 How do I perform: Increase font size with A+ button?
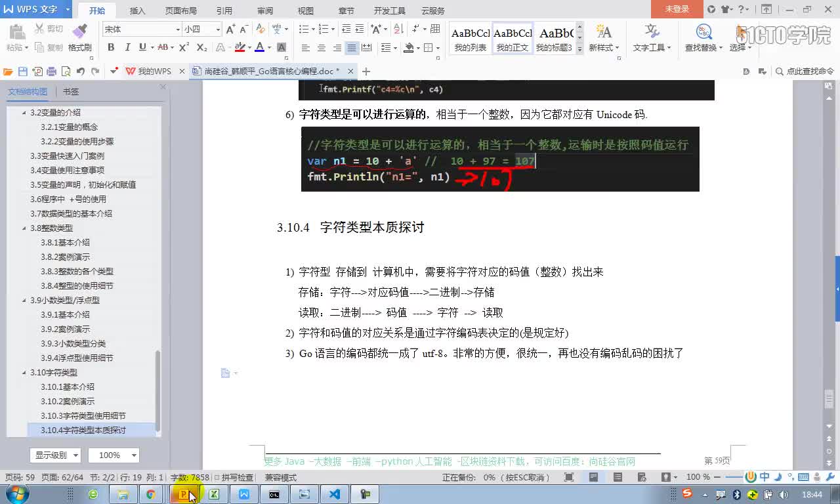[x=230, y=29]
